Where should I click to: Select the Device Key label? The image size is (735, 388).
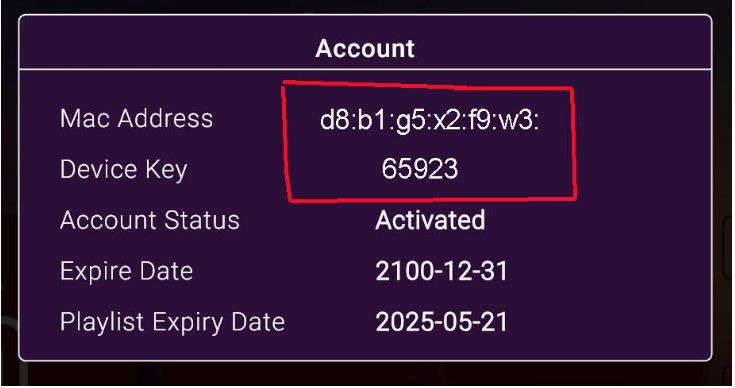tap(124, 170)
